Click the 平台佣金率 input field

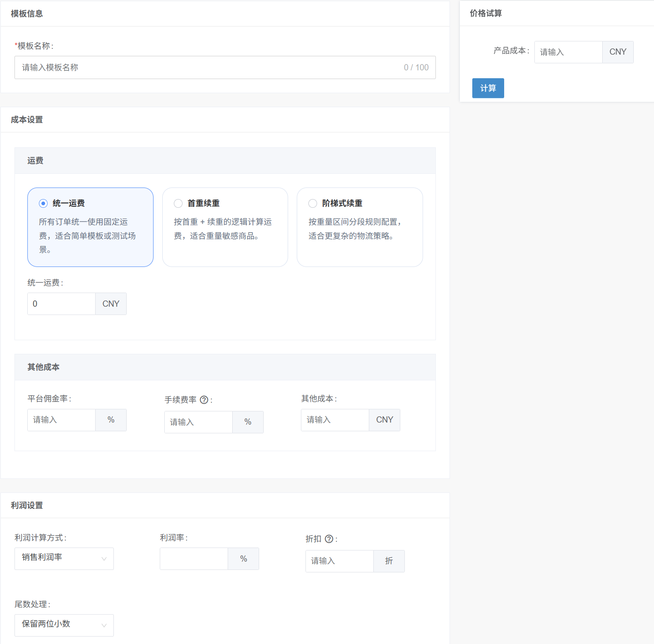click(x=62, y=420)
